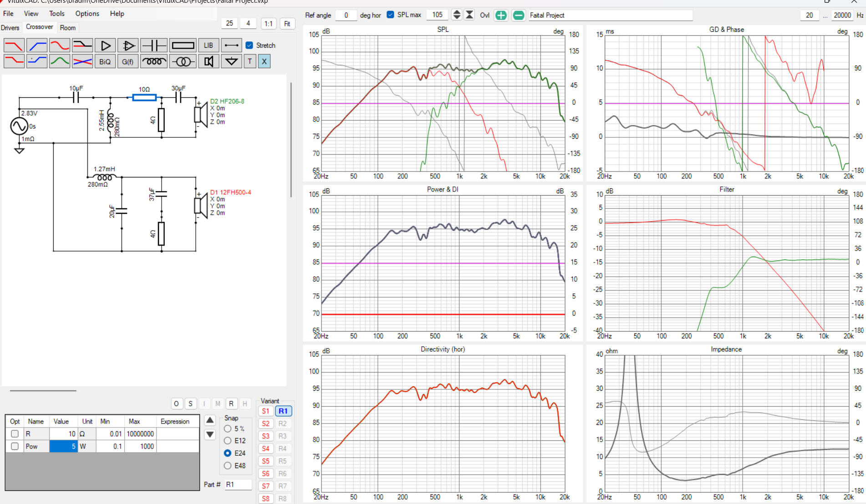Click the T text tool button

point(250,61)
